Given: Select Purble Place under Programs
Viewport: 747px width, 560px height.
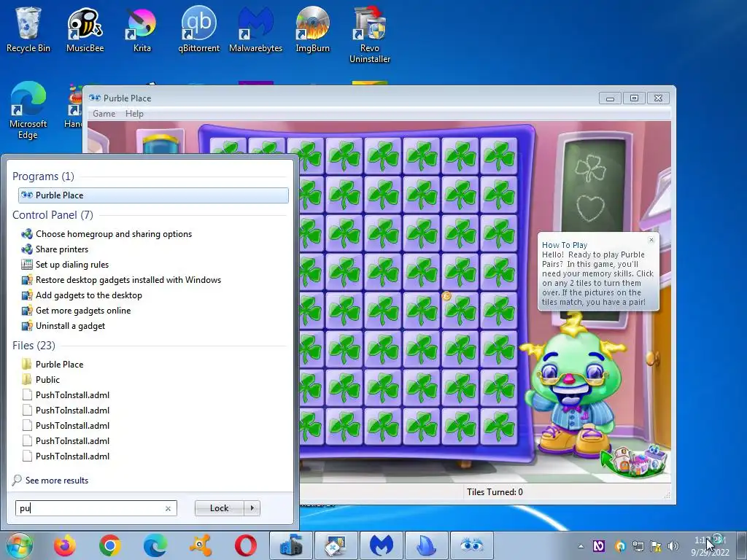Looking at the screenshot, I should pos(153,195).
